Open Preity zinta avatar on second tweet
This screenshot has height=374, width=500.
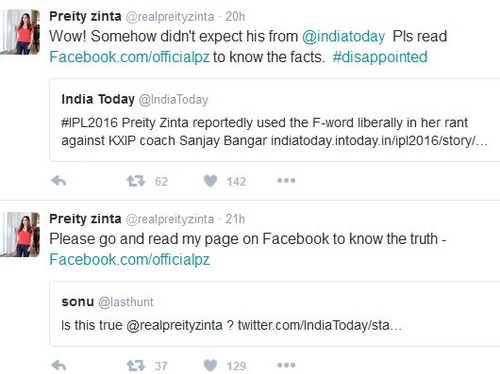tap(20, 234)
